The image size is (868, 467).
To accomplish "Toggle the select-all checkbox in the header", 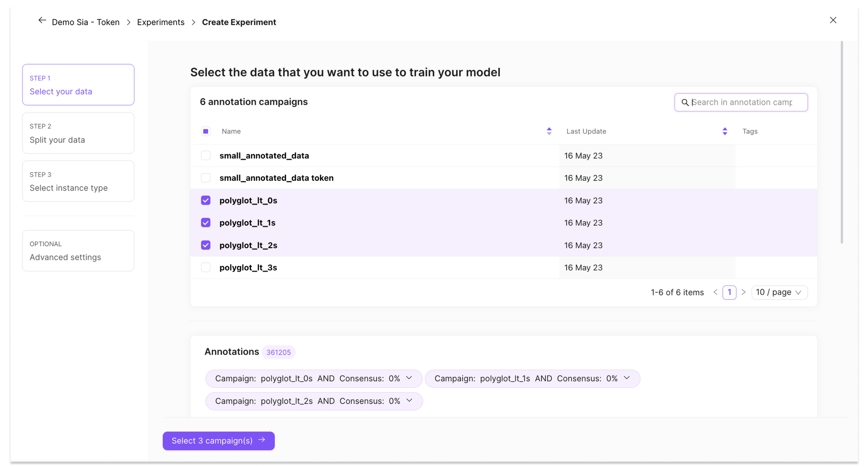I will (205, 131).
